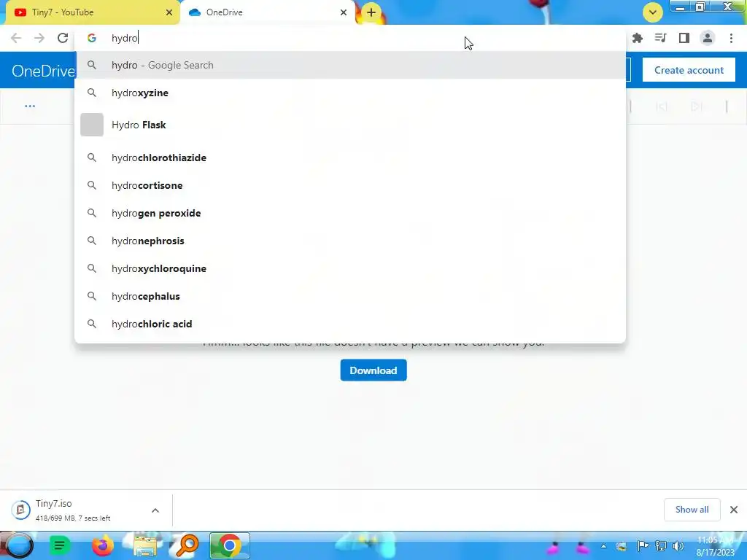747x560 pixels.
Task: Select the hydro - Google Search suggestion
Action: tap(350, 65)
